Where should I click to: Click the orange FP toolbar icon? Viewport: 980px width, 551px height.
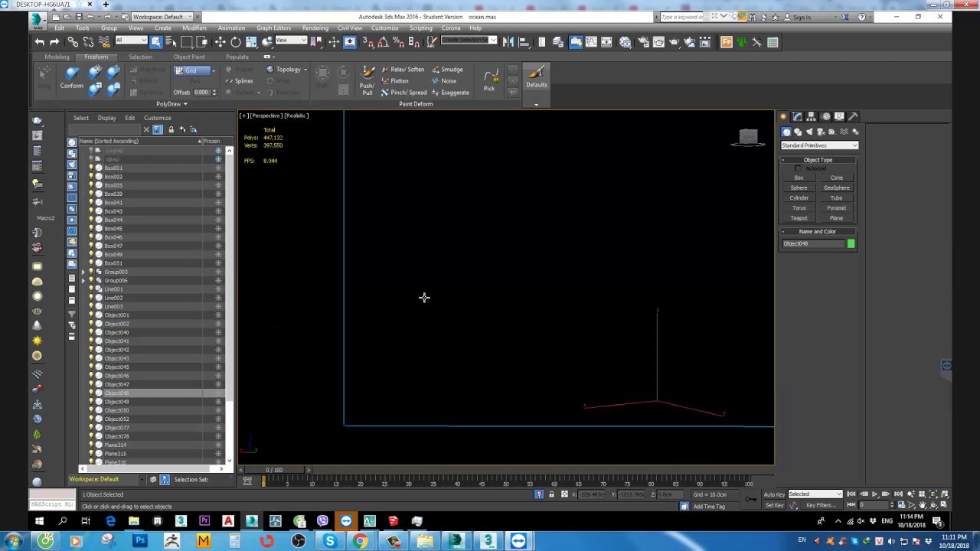727,42
